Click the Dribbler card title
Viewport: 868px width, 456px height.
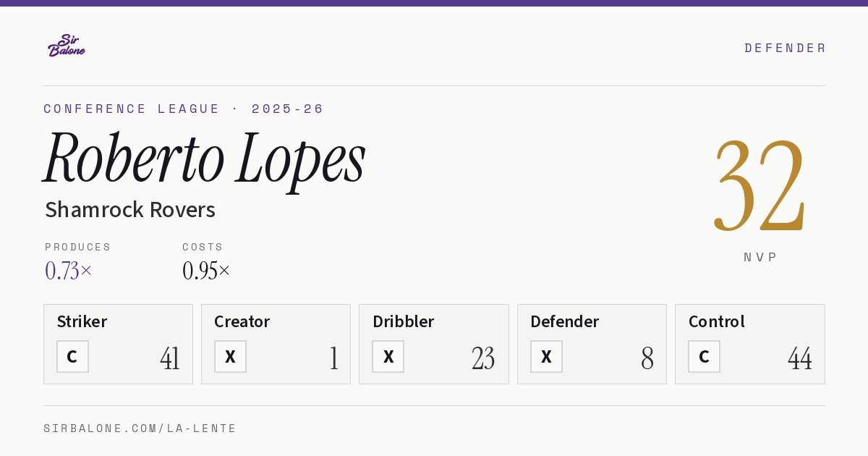pyautogui.click(x=403, y=321)
